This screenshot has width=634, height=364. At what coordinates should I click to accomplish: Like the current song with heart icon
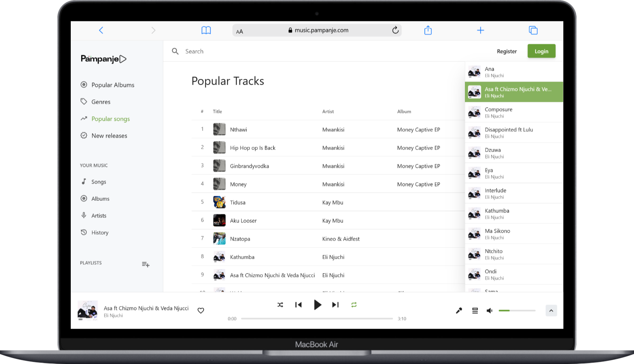click(x=201, y=310)
